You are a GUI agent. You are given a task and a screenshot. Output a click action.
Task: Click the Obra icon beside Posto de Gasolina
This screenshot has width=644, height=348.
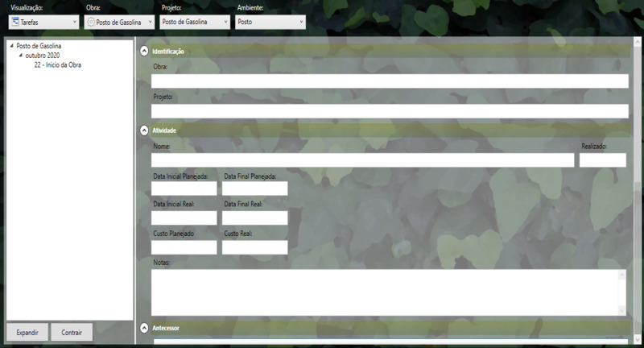[x=90, y=23]
